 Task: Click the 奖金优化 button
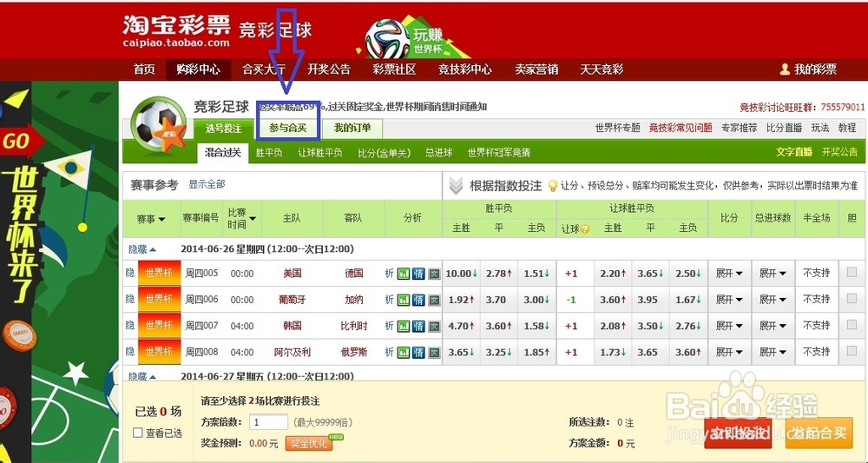tap(309, 444)
